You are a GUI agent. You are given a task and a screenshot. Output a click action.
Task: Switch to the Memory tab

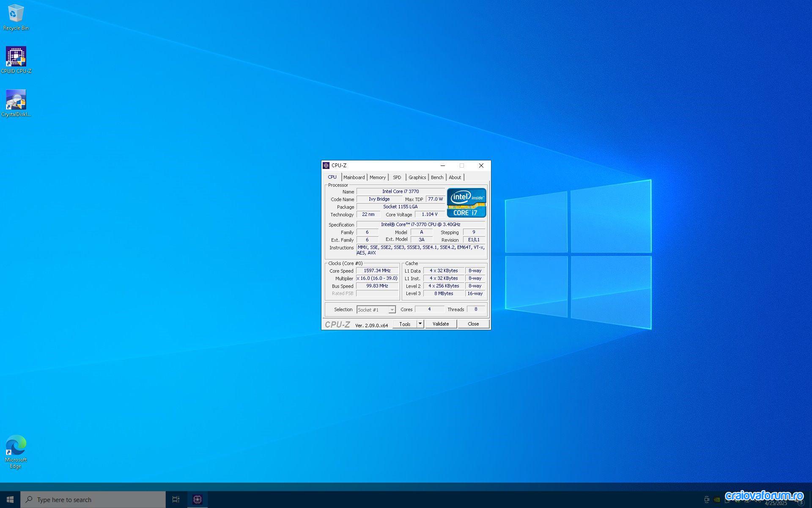[378, 177]
